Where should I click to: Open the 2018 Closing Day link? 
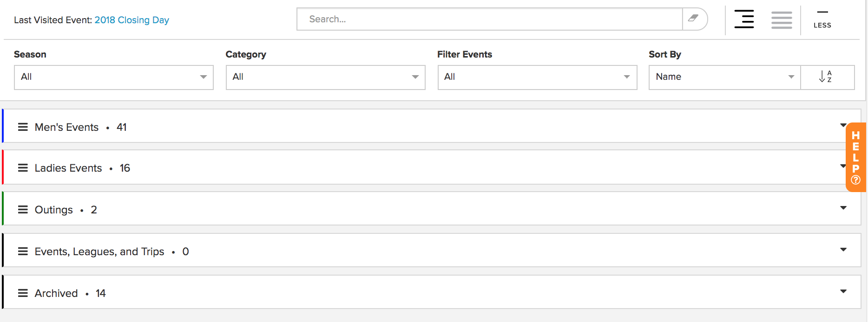click(x=132, y=20)
